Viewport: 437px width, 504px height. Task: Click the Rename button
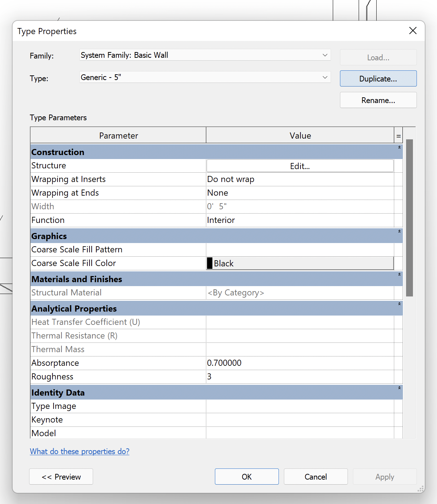378,100
